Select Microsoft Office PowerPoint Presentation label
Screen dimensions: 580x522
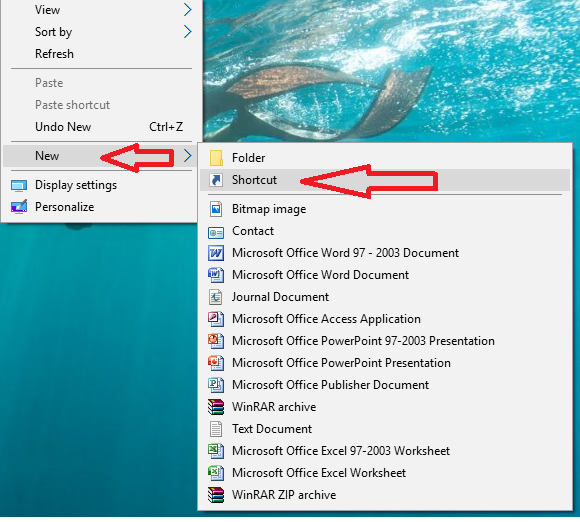(341, 363)
